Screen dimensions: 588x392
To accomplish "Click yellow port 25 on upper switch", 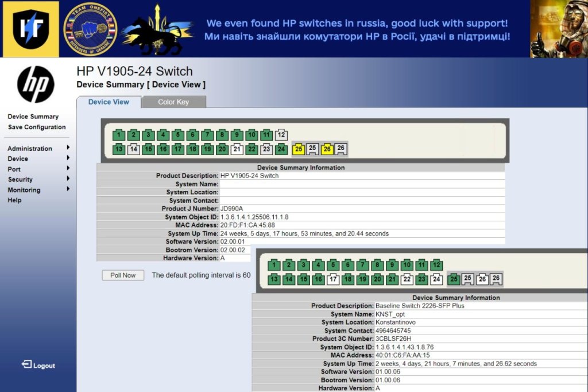I will (299, 149).
